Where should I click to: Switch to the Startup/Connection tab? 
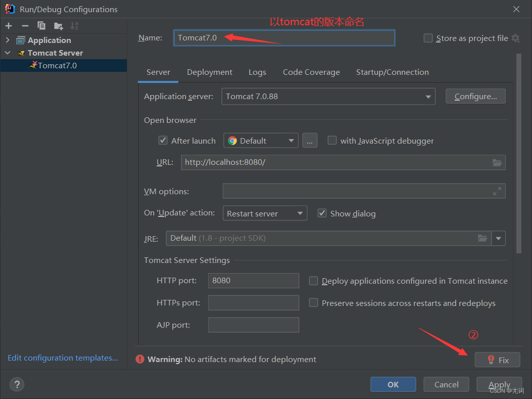392,72
